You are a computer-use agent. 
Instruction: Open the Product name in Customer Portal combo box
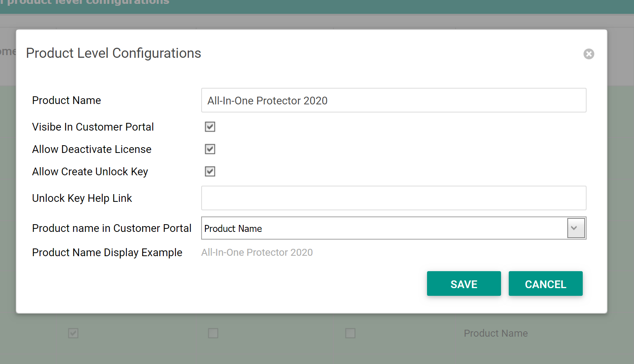pyautogui.click(x=384, y=228)
